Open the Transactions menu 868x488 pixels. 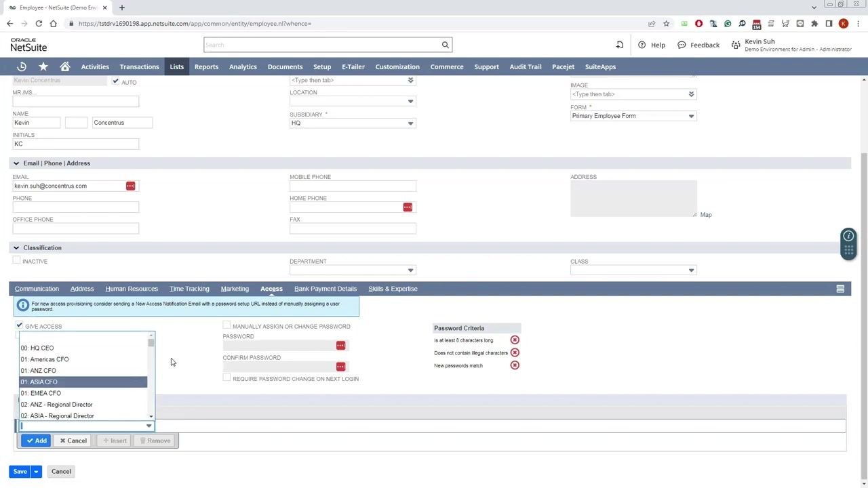point(139,66)
